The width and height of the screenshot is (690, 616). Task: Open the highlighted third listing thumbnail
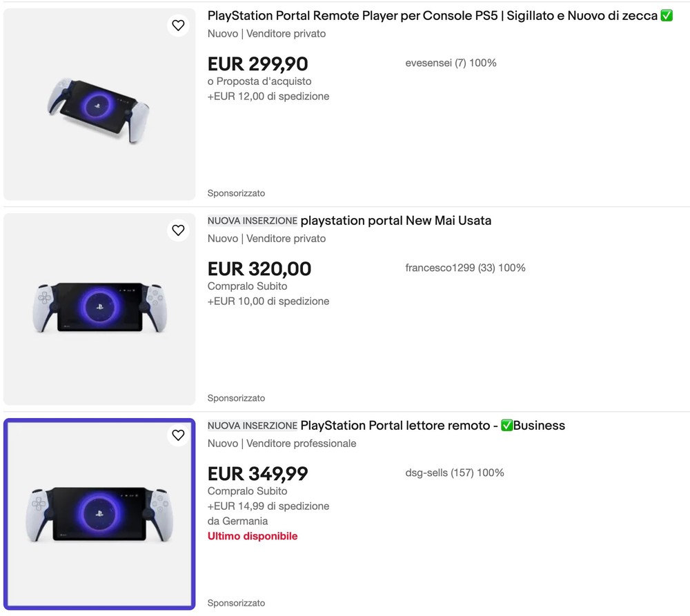tap(99, 514)
